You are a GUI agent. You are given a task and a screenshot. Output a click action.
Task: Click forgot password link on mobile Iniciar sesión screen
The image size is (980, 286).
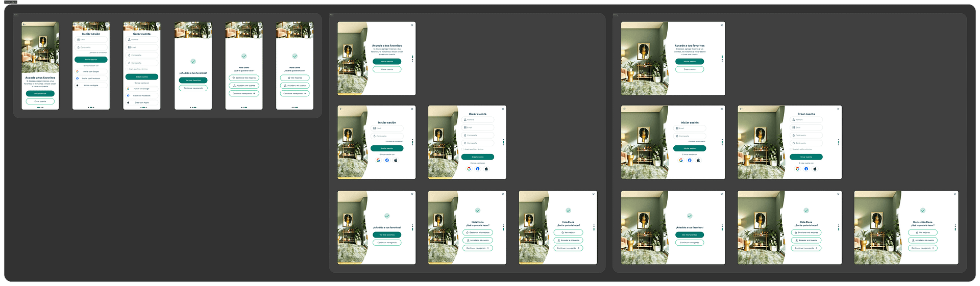click(98, 53)
